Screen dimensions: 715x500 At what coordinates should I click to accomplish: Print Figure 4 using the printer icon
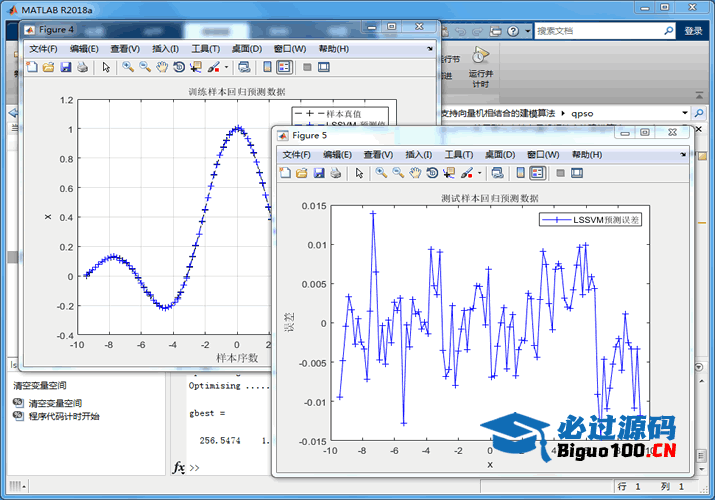coord(83,67)
